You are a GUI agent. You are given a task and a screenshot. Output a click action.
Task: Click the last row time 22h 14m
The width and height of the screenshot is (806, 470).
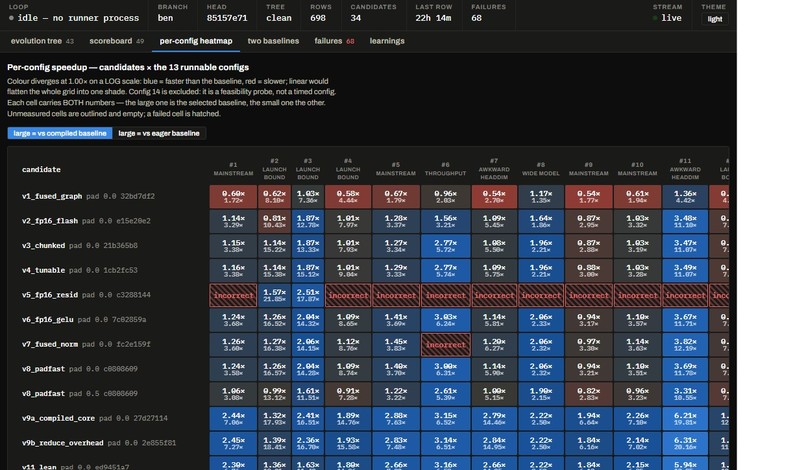coord(433,18)
